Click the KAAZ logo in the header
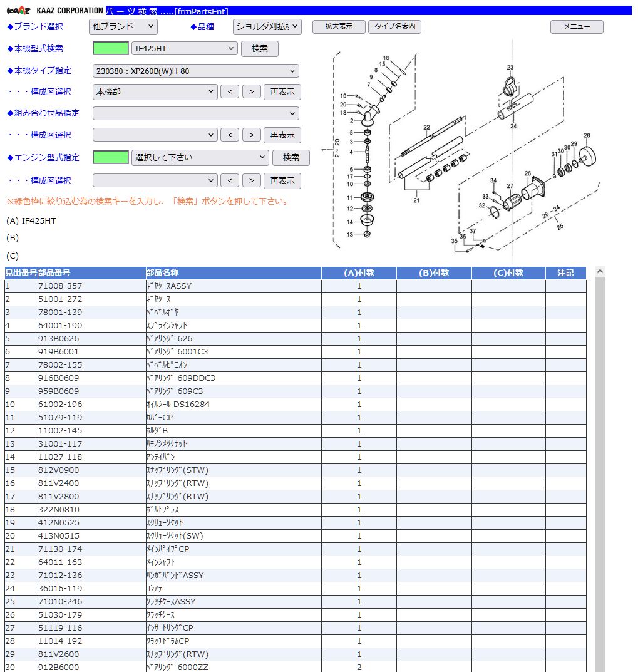 point(18,11)
